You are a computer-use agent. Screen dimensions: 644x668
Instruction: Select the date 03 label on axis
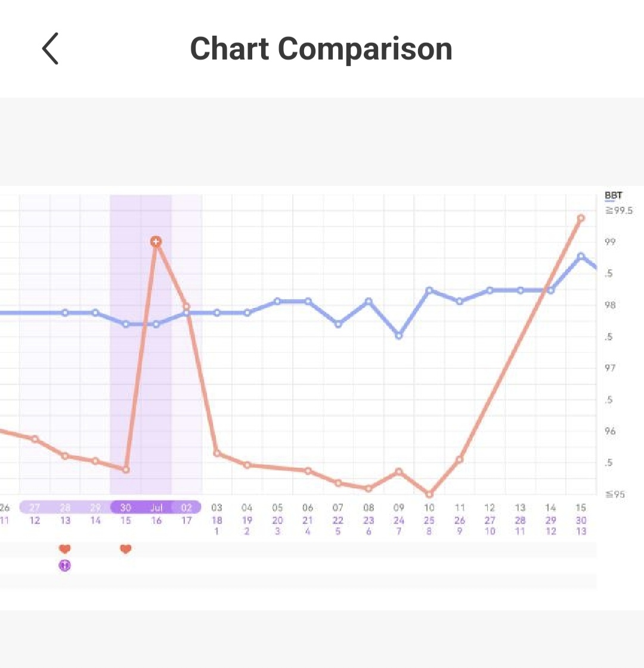(216, 508)
